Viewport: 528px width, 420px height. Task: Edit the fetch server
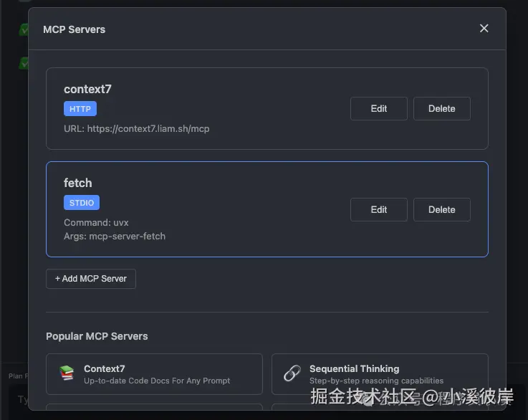pos(379,209)
